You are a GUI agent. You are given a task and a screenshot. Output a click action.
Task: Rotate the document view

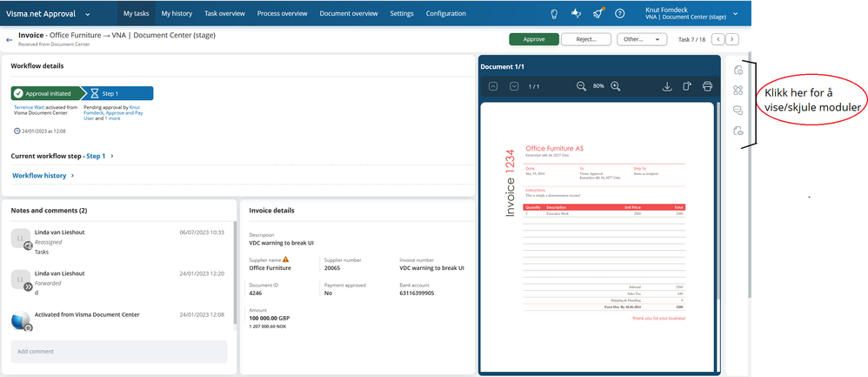[687, 86]
